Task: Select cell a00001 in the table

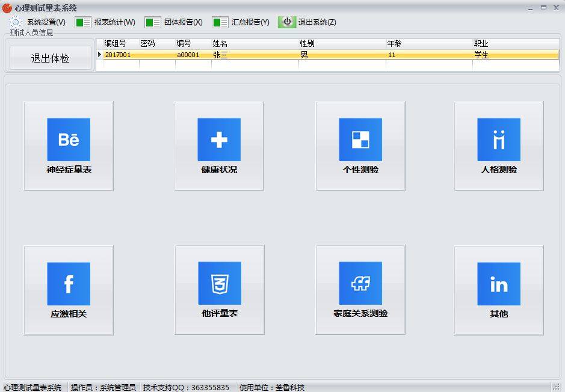Action: pyautogui.click(x=193, y=55)
